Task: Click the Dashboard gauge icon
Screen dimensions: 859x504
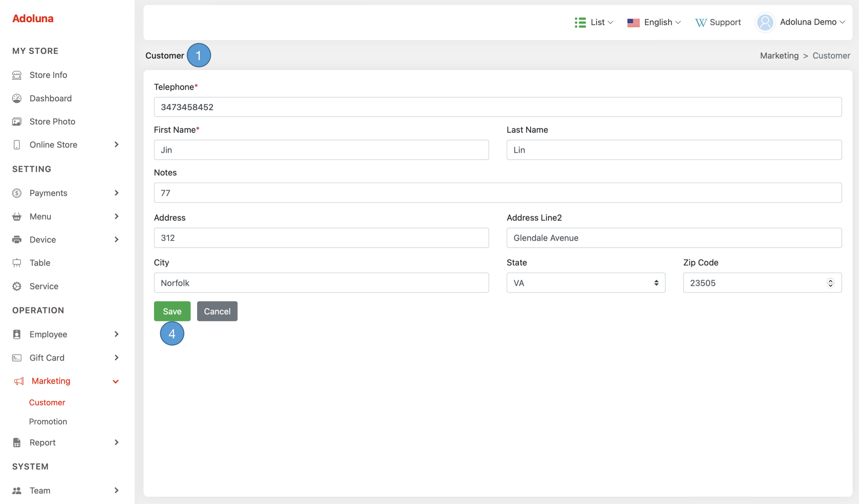Action: [x=17, y=99]
